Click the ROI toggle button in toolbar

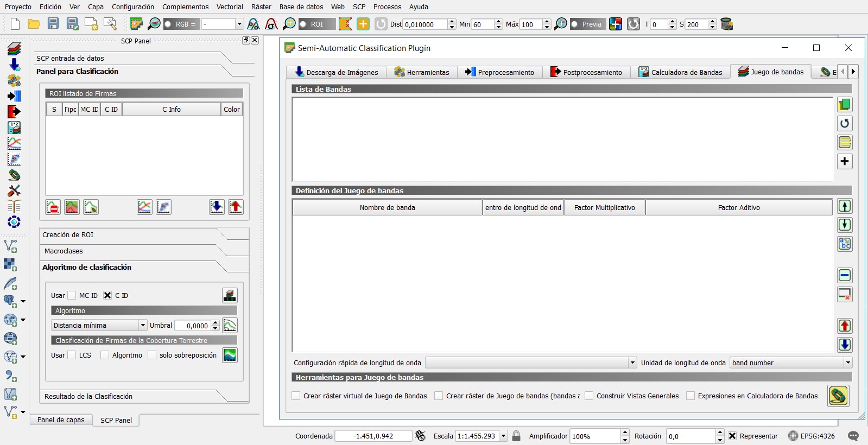317,24
